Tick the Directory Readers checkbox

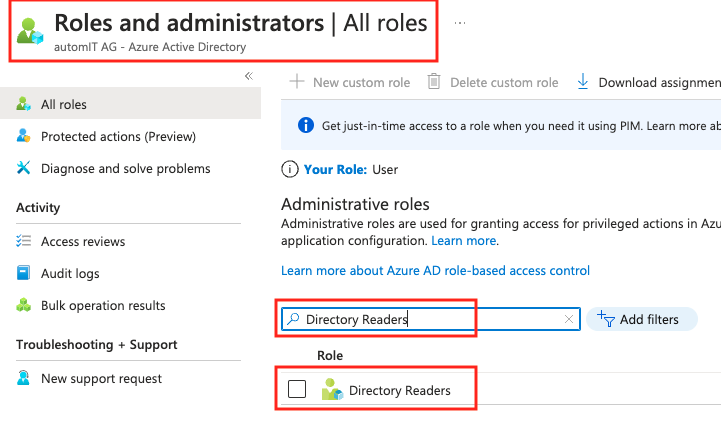click(297, 390)
